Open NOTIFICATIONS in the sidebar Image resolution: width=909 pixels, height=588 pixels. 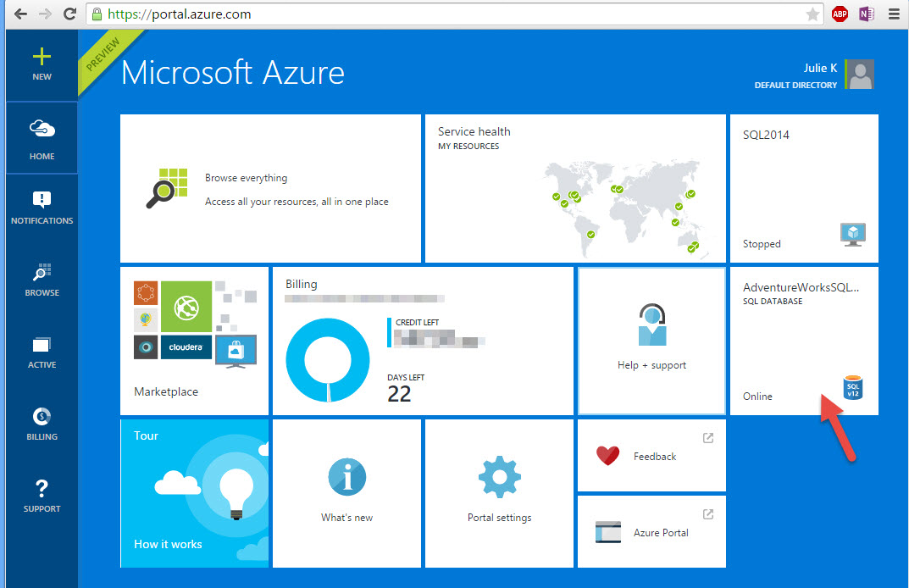click(x=42, y=208)
